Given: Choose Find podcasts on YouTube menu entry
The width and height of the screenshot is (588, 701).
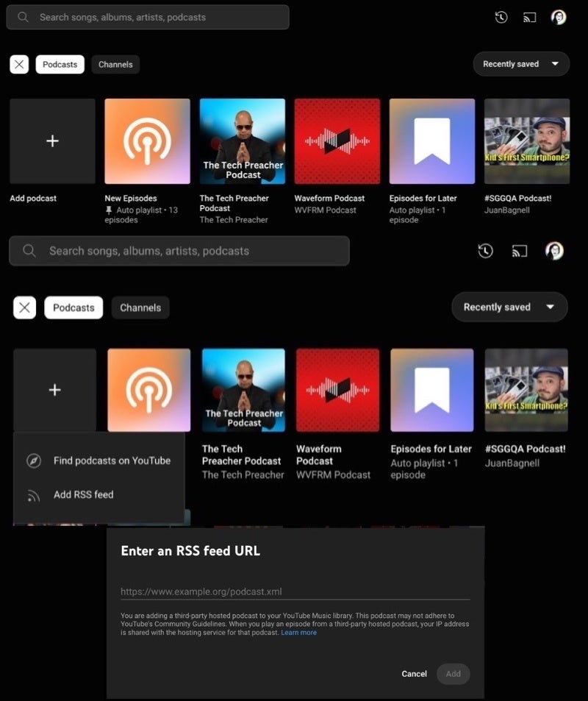Looking at the screenshot, I should (x=98, y=460).
